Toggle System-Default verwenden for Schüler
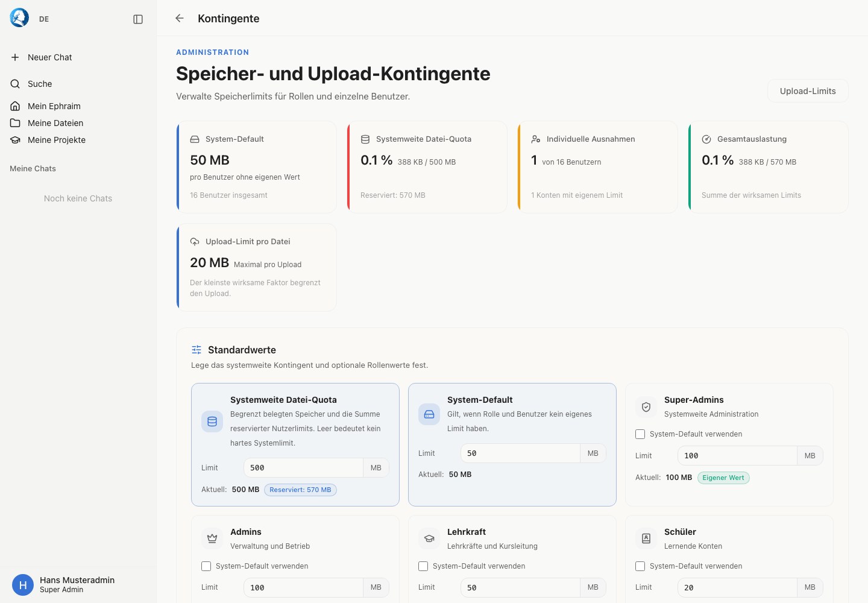 (x=640, y=566)
